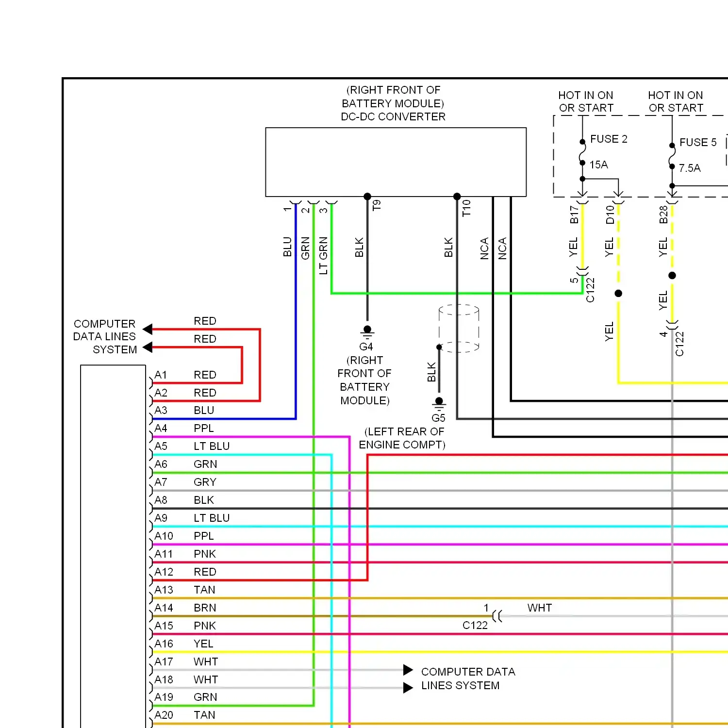Viewport: 728px width, 728px height.
Task: Click the arrowhead ending the A18 WHT wire
Action: 408,688
